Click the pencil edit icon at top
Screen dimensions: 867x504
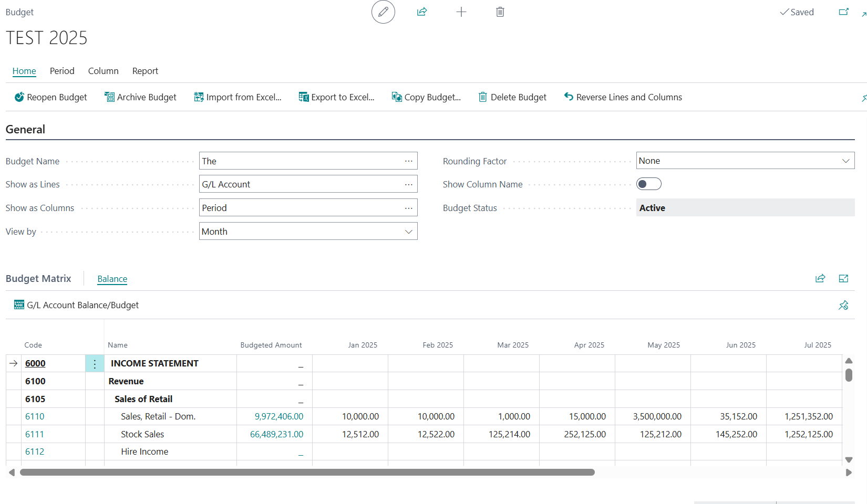click(383, 12)
